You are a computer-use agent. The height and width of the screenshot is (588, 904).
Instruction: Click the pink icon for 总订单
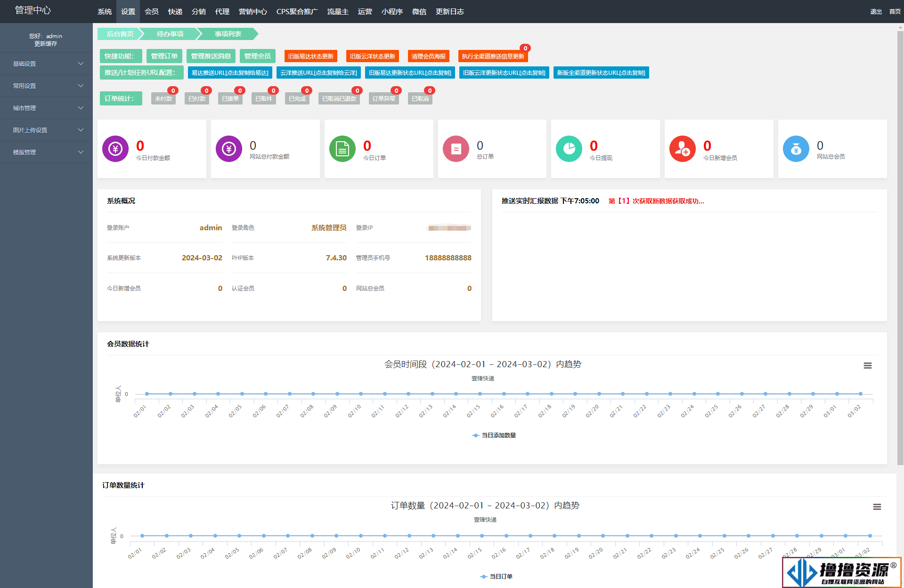click(456, 149)
